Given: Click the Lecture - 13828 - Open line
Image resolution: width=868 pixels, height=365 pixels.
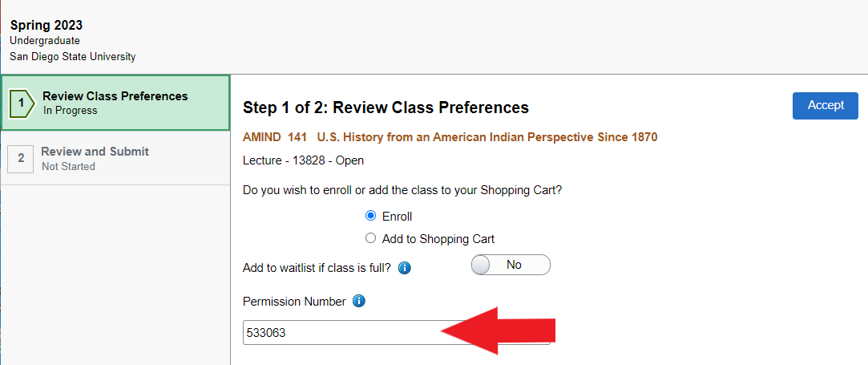Looking at the screenshot, I should pos(303,160).
